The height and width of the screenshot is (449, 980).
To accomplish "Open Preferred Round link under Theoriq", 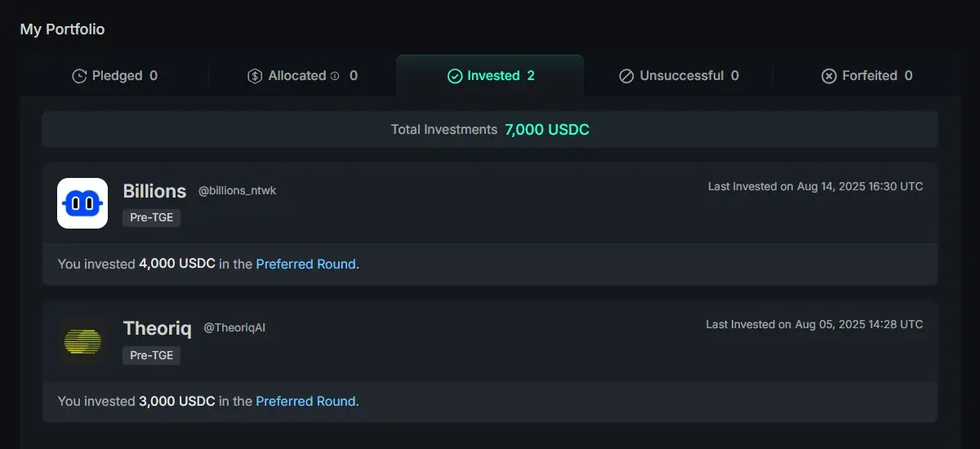I will [x=306, y=402].
